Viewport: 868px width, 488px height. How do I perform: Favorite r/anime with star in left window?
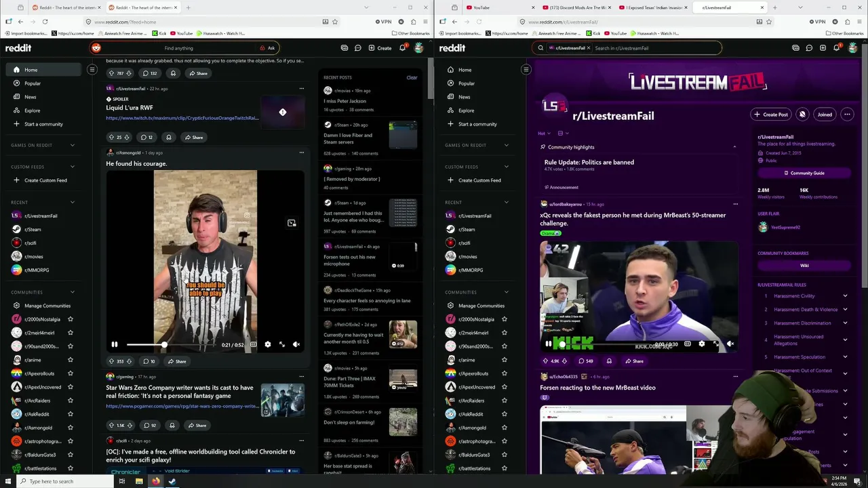click(71, 360)
